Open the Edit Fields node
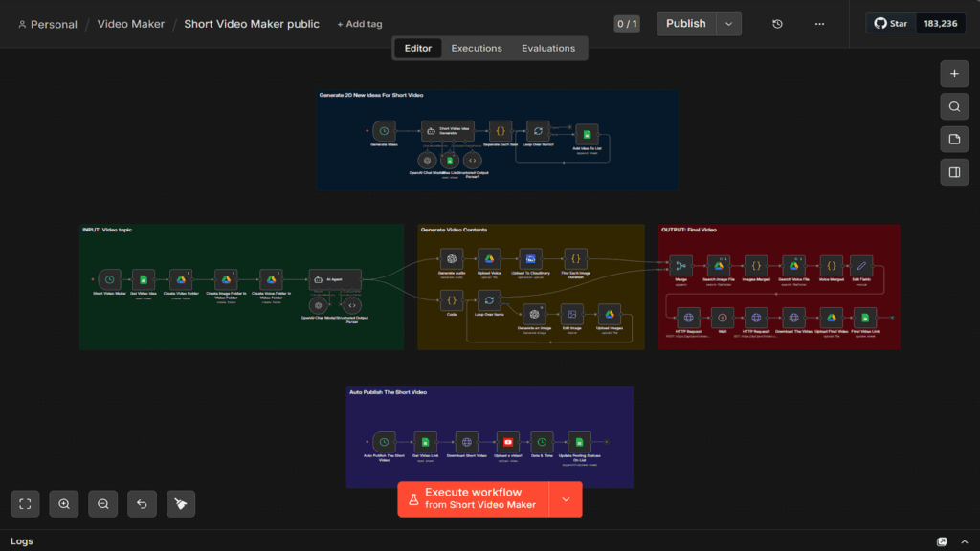The width and height of the screenshot is (980, 551). pos(859,268)
